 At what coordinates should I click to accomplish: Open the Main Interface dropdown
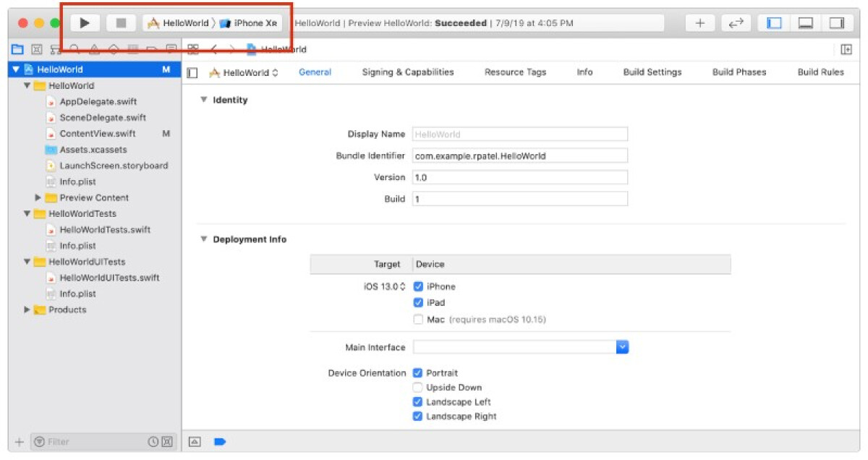tap(622, 347)
